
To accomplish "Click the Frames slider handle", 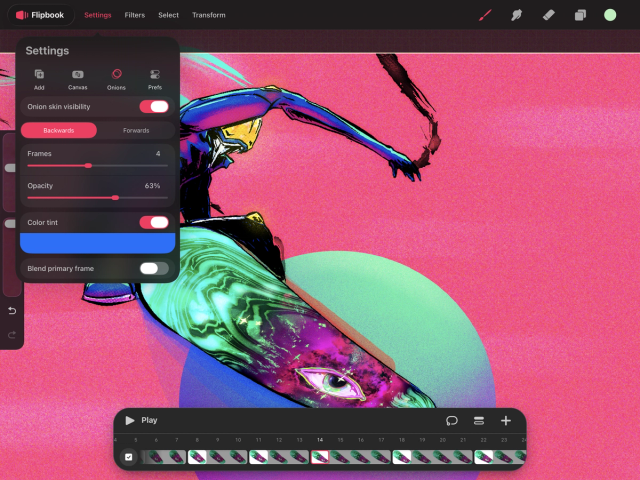I will 88,165.
